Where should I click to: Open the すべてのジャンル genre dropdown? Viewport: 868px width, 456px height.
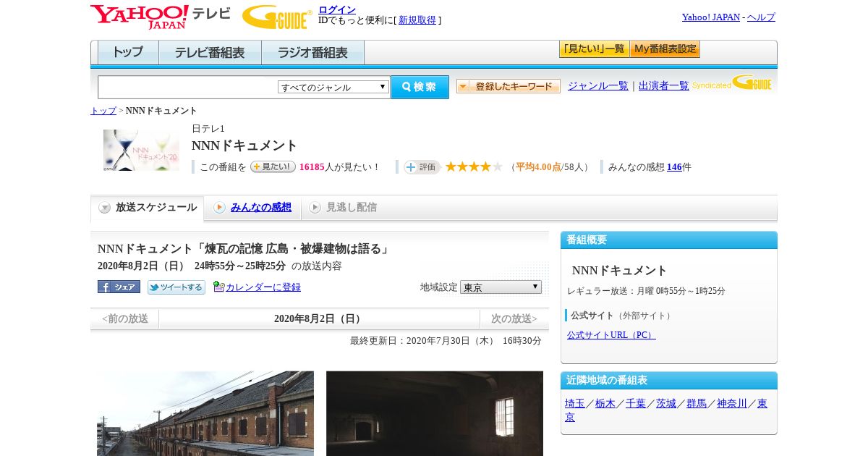(333, 87)
